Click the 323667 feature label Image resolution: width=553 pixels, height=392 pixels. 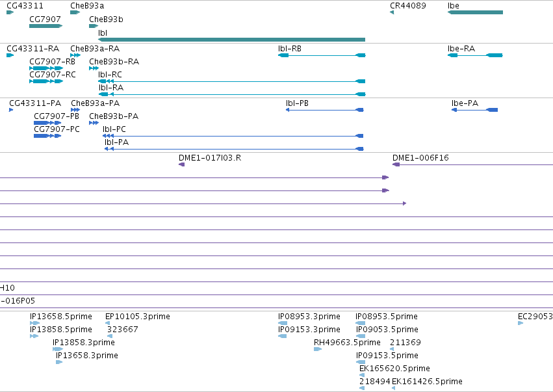(x=122, y=329)
